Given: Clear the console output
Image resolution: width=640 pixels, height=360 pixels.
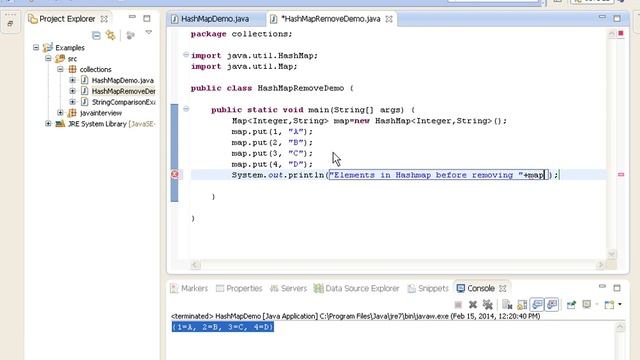Looking at the screenshot, I should (x=507, y=304).
